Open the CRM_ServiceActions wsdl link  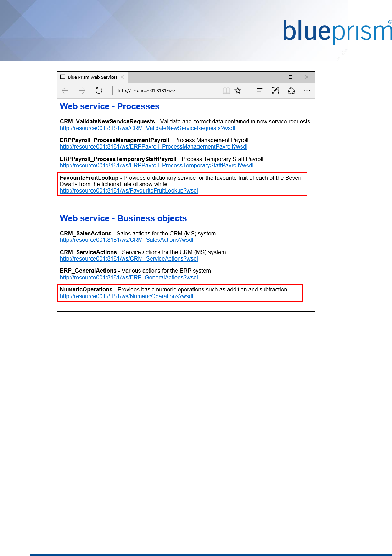[129, 259]
